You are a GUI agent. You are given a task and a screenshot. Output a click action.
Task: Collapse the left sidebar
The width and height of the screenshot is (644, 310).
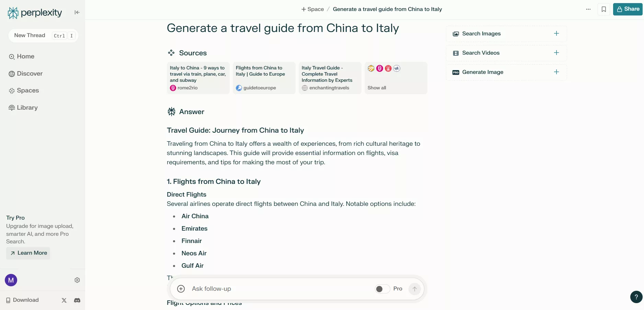(x=77, y=12)
